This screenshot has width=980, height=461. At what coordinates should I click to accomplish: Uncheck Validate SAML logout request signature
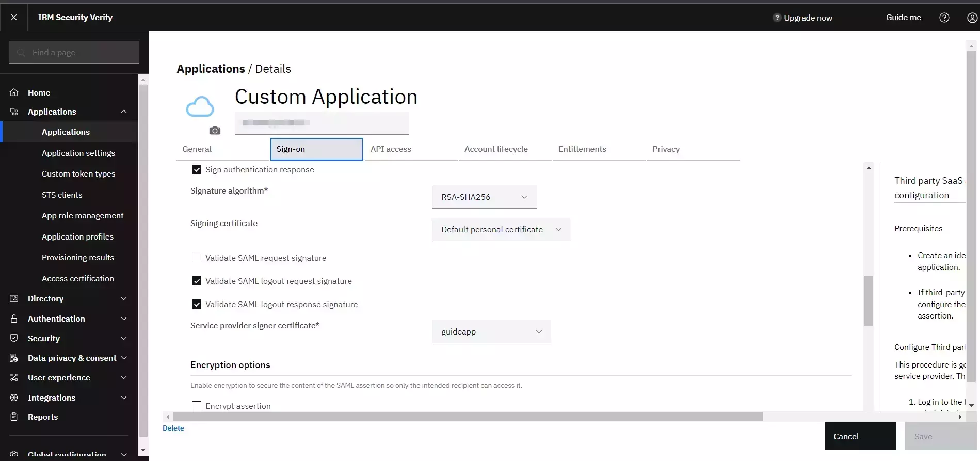pyautogui.click(x=197, y=281)
